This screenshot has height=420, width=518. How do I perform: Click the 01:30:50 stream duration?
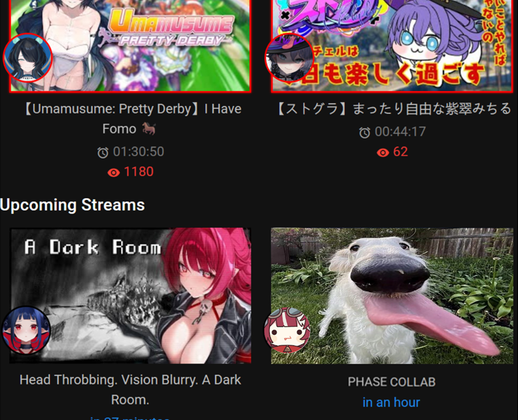pos(138,152)
